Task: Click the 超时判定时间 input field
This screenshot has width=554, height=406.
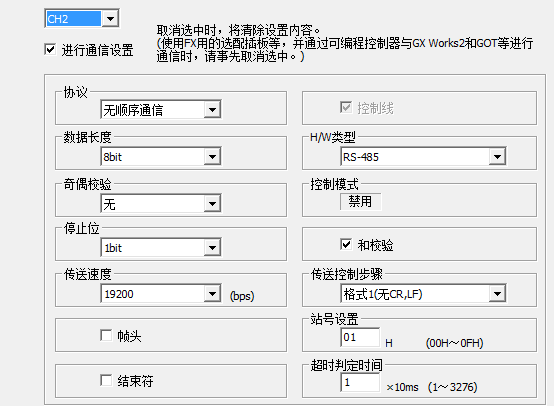Action: tap(360, 382)
